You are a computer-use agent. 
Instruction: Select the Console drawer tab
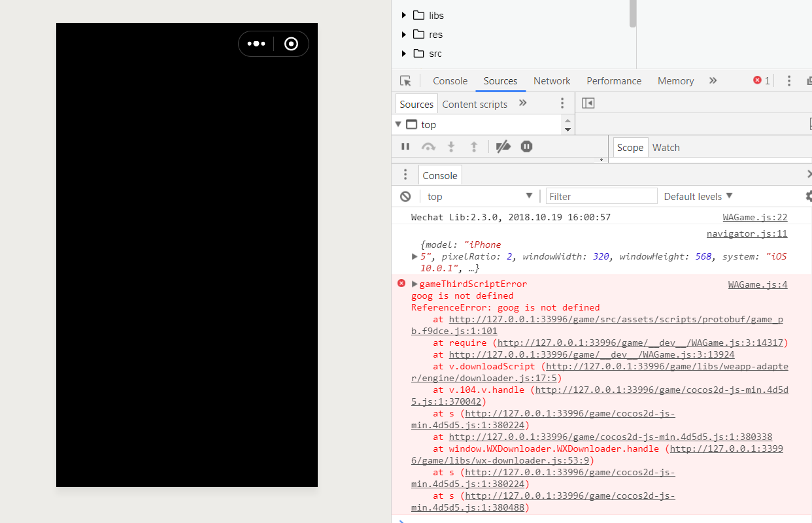(440, 175)
